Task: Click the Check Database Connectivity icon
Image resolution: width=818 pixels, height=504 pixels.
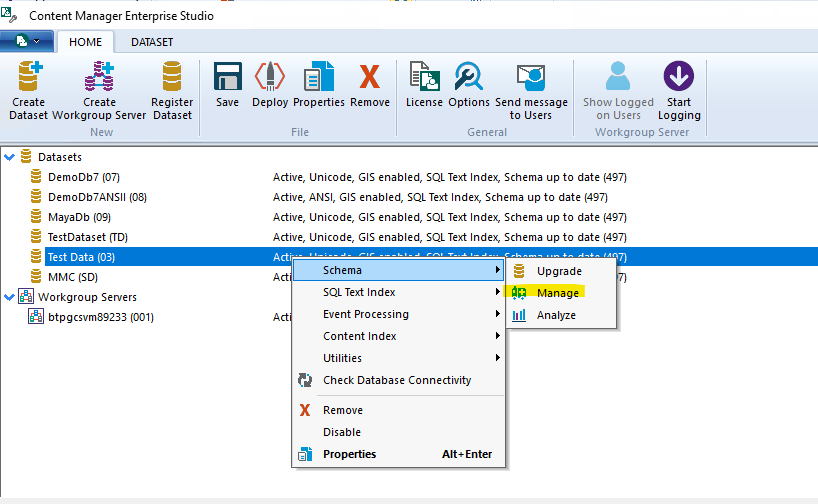Action: click(x=305, y=380)
